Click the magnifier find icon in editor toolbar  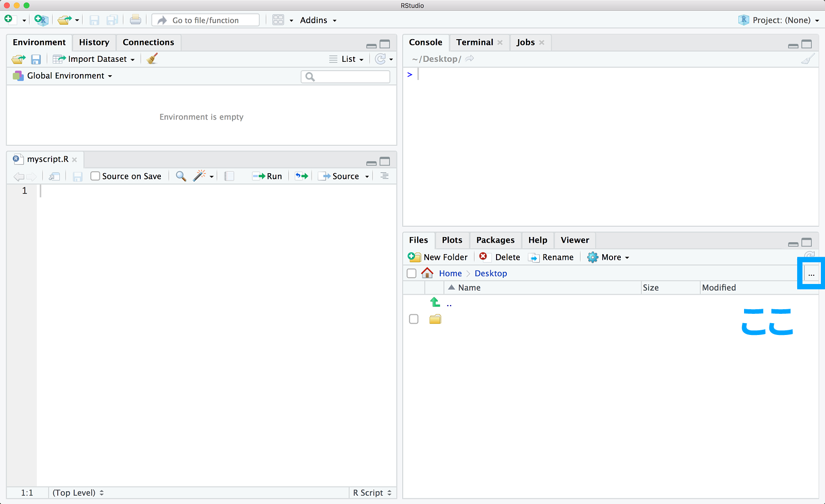click(180, 176)
